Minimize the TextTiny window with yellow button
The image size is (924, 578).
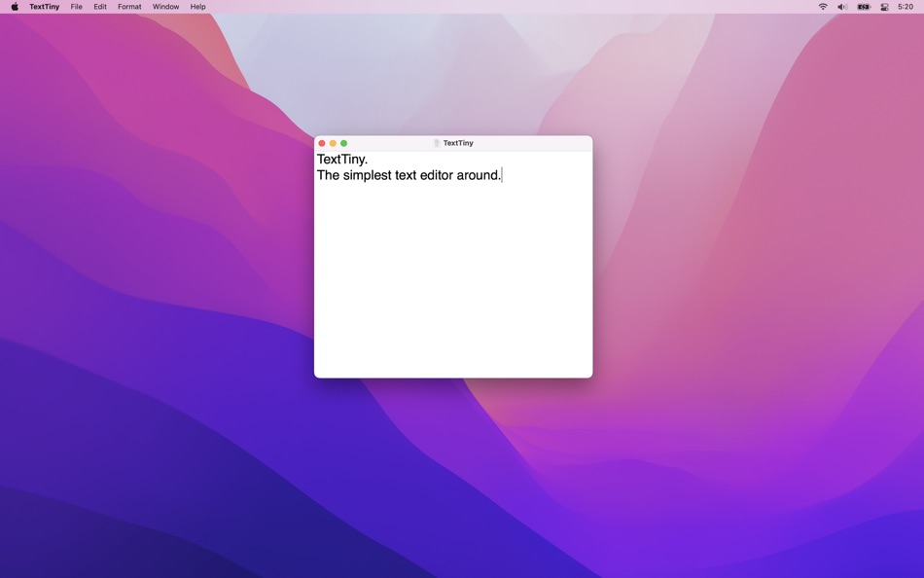(333, 143)
